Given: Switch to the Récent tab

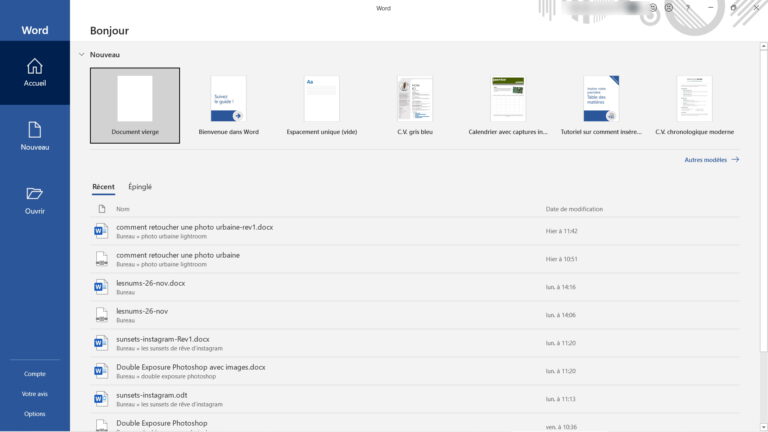Looking at the screenshot, I should pyautogui.click(x=103, y=187).
